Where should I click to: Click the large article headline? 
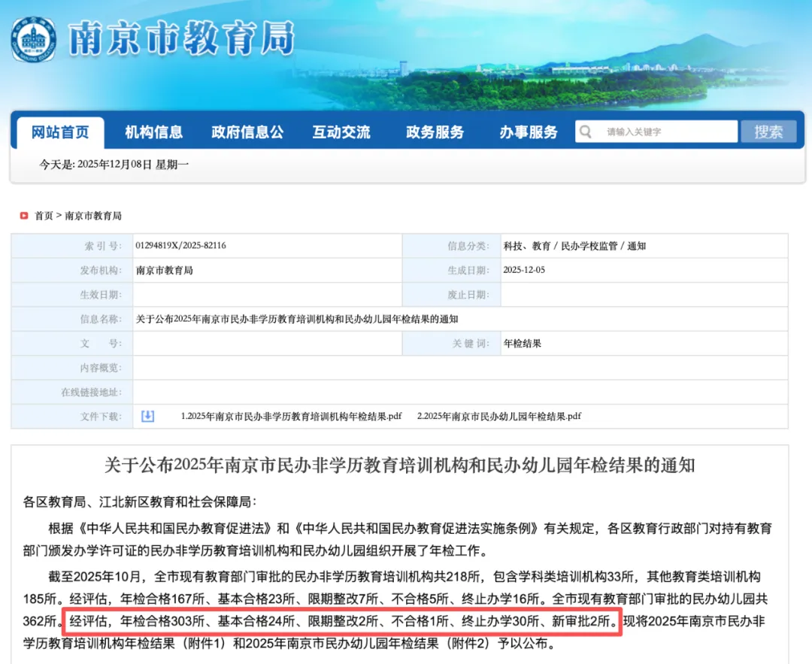399,465
